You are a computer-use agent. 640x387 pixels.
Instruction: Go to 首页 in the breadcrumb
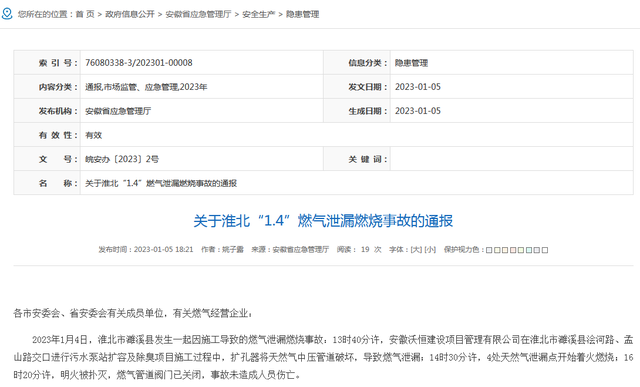click(85, 14)
